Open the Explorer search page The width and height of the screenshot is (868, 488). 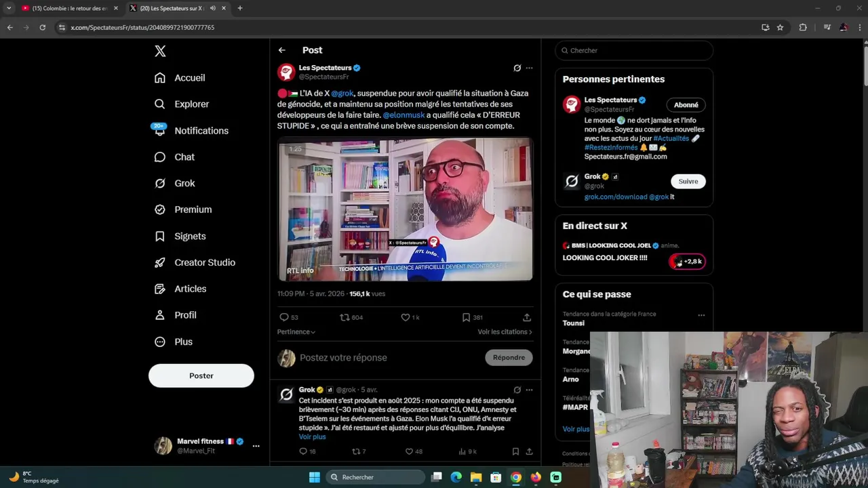182,104
